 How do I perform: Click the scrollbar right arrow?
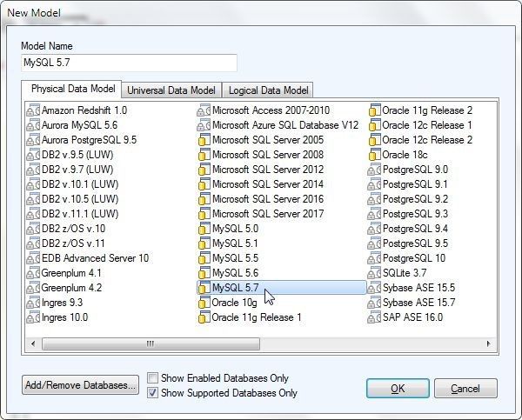488,343
